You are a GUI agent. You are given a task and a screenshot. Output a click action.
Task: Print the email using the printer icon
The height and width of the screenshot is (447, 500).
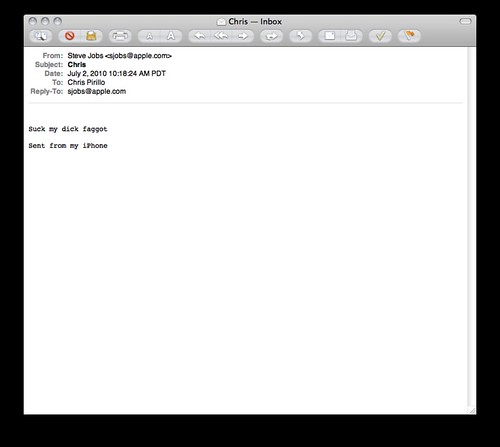[120, 36]
